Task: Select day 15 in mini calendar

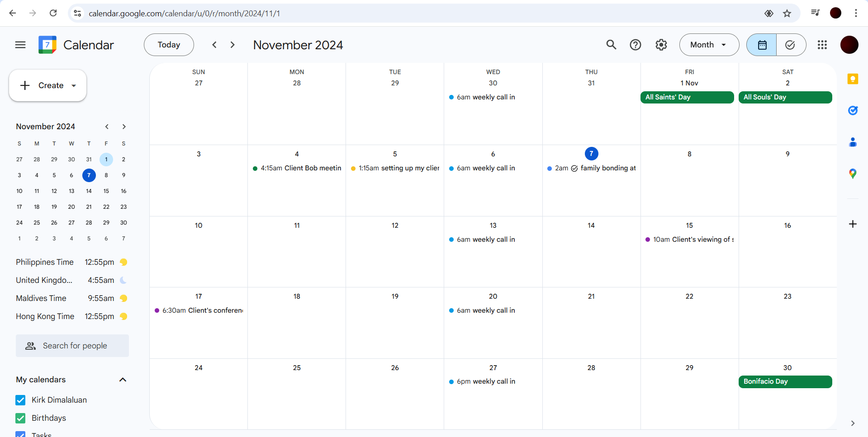Action: [x=106, y=191]
